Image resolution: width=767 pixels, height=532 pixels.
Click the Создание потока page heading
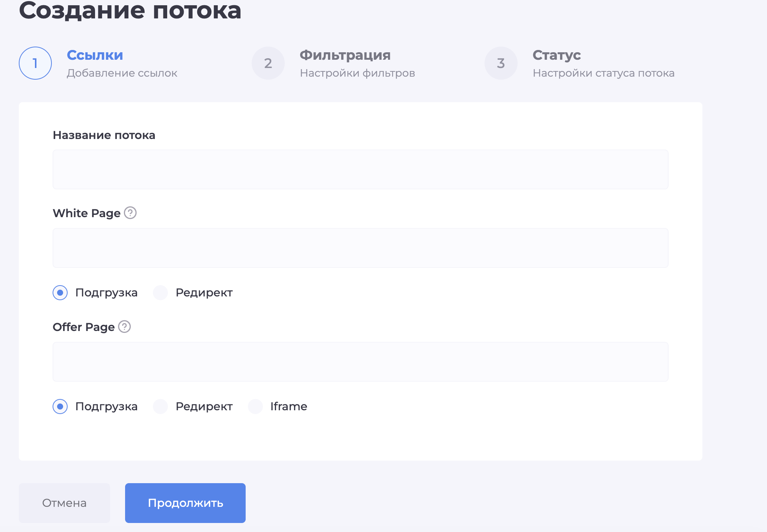click(x=131, y=11)
